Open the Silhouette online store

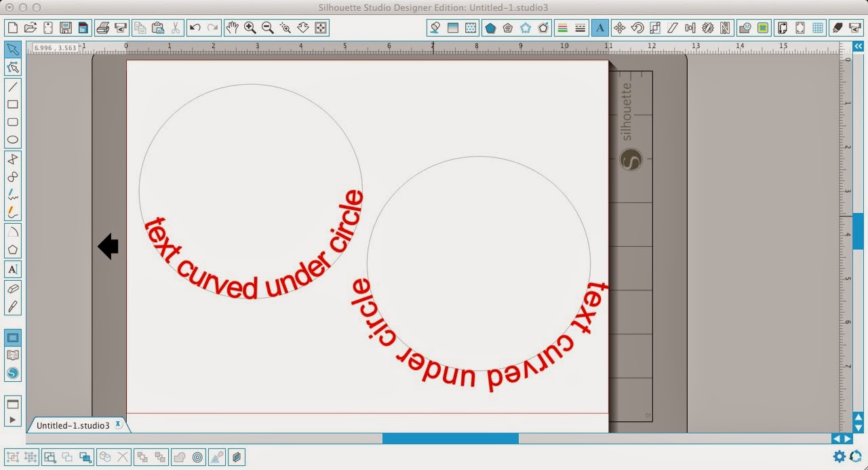point(12,372)
